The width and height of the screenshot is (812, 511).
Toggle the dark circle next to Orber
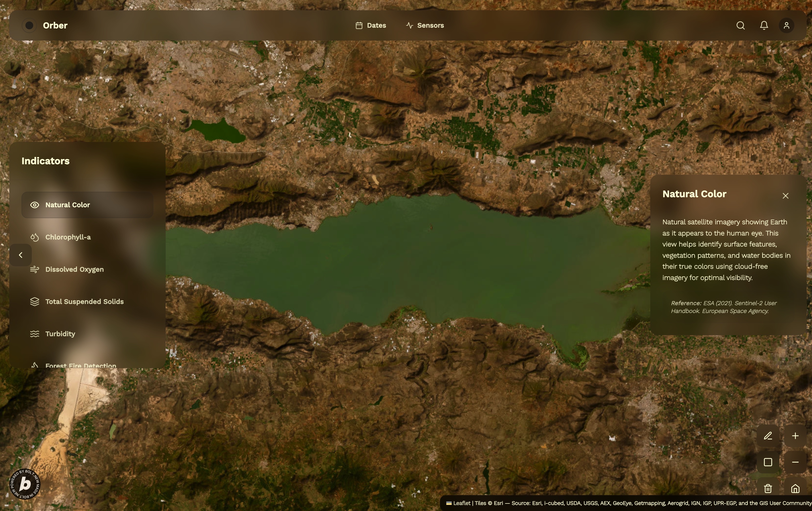click(29, 26)
